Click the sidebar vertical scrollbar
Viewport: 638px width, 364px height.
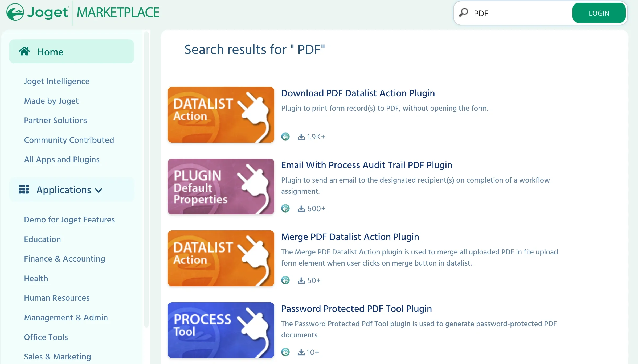tap(146, 178)
